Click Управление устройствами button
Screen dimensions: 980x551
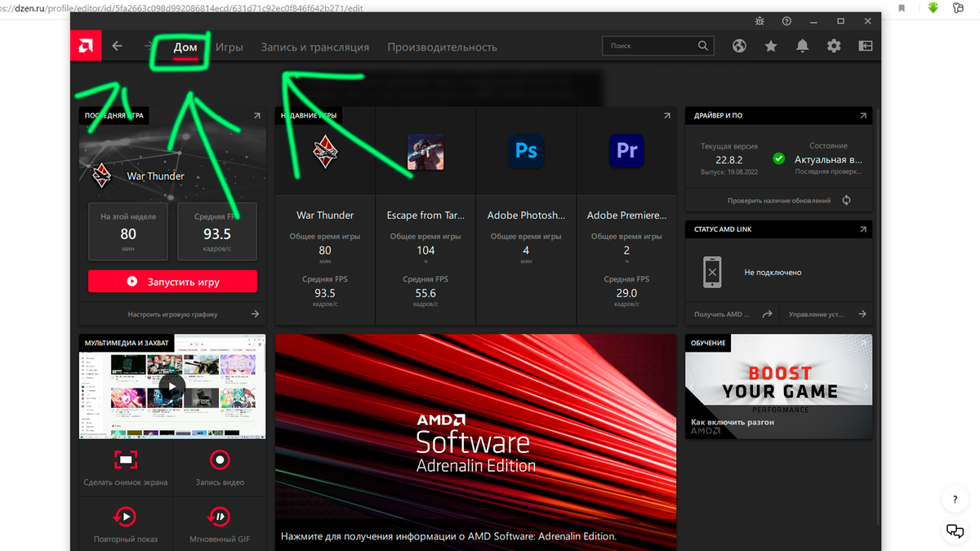pyautogui.click(x=826, y=314)
